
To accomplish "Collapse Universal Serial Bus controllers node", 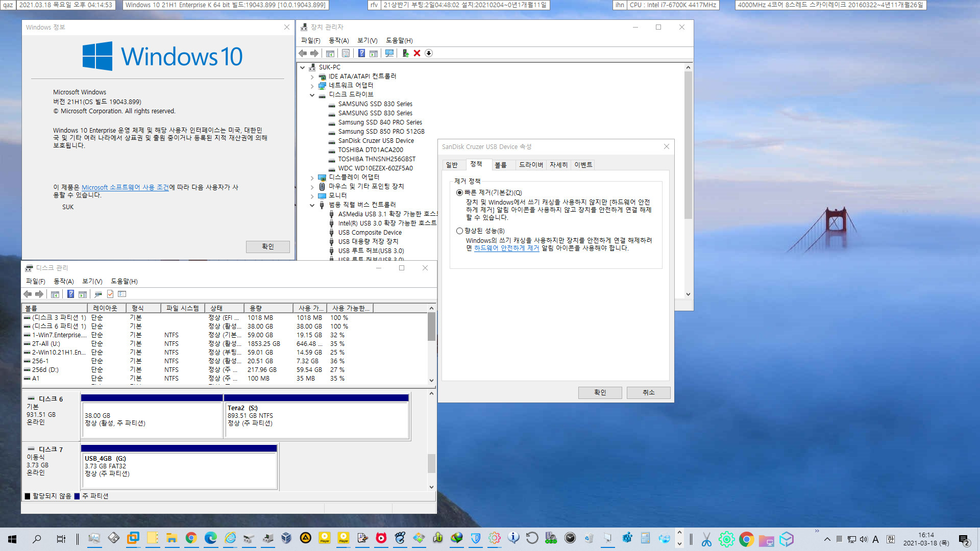I will [312, 205].
